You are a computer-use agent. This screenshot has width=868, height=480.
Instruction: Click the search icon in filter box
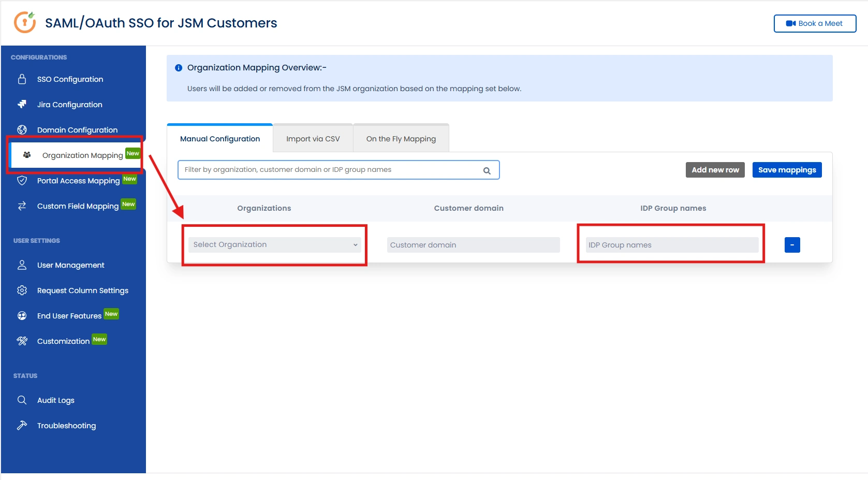point(487,170)
